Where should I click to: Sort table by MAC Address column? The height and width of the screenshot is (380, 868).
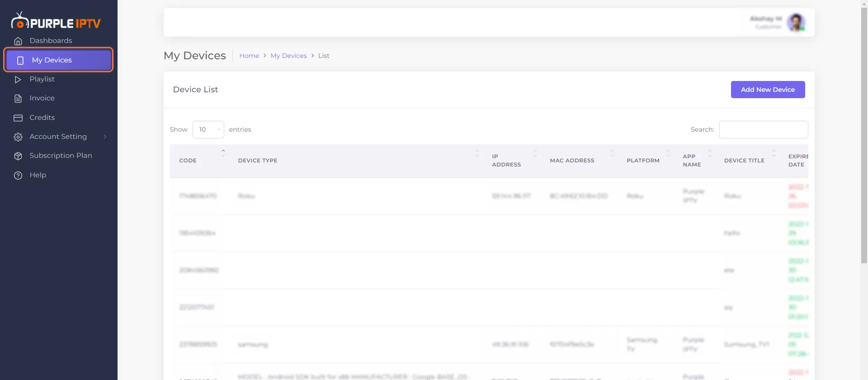coord(579,161)
